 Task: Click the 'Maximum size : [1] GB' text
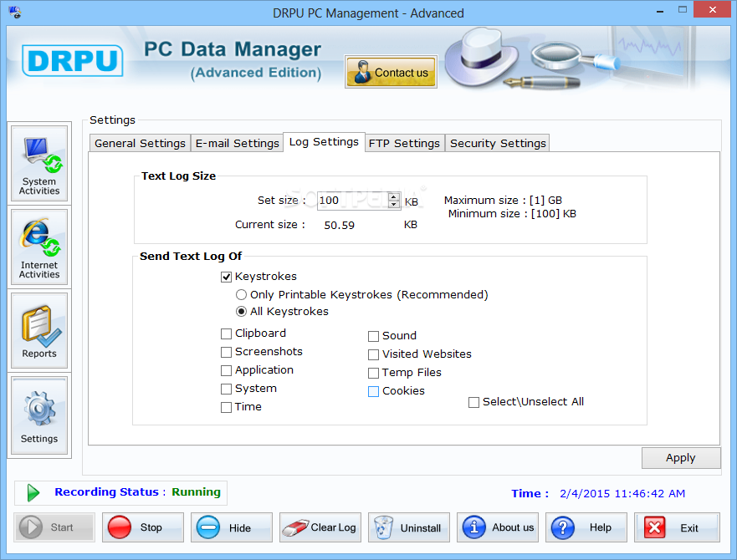point(503,201)
